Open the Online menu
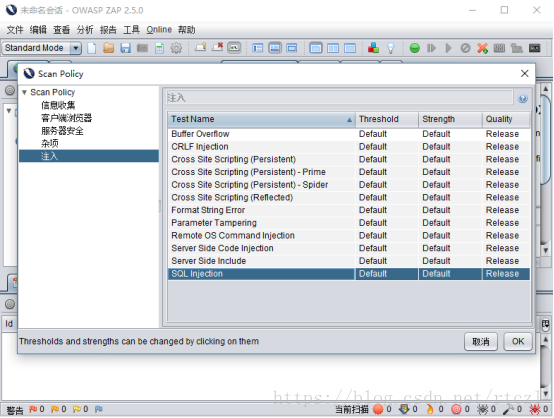This screenshot has width=554, height=418. click(x=159, y=30)
